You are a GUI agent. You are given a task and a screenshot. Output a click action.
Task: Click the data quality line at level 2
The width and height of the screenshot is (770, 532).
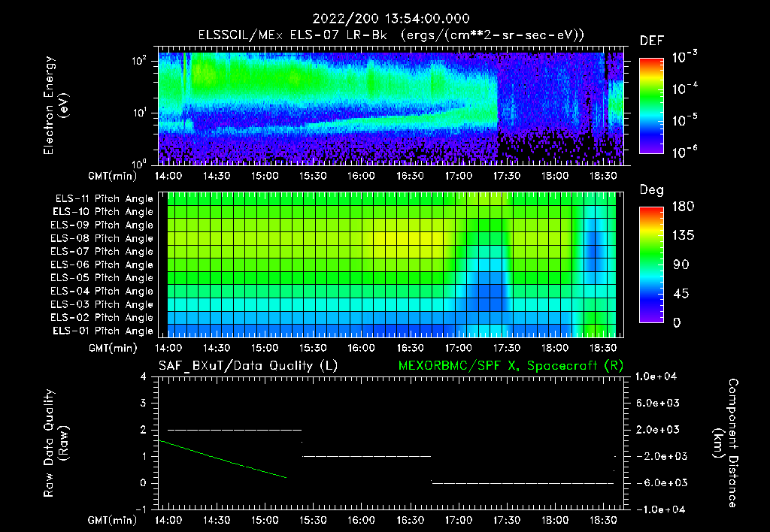tap(235, 430)
